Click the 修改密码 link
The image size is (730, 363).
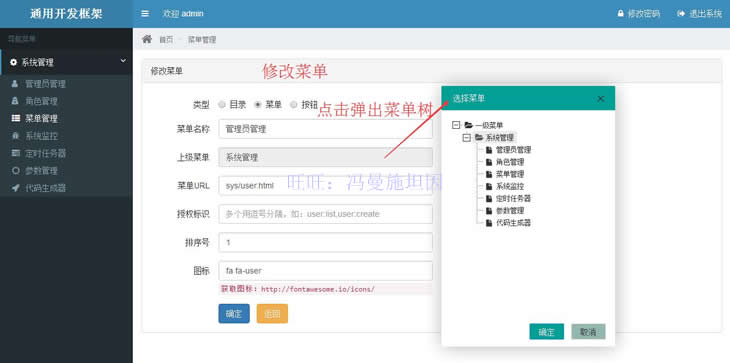pos(643,13)
